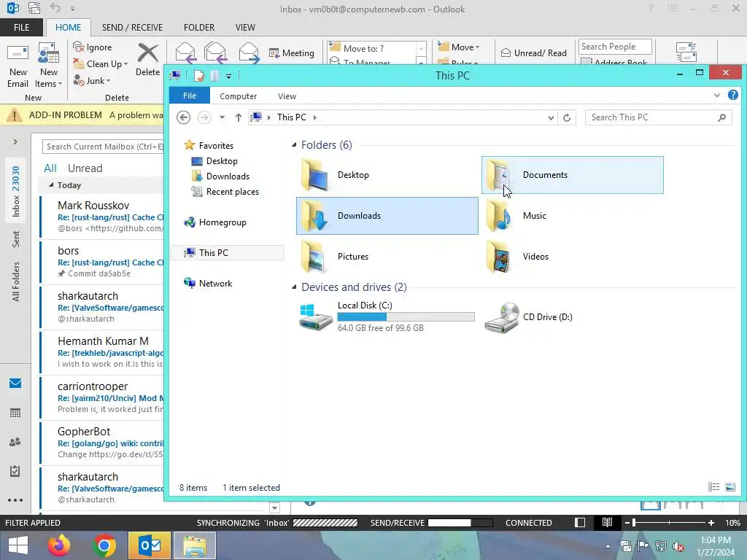Open Computer ribbon tab in Explorer

click(x=239, y=96)
